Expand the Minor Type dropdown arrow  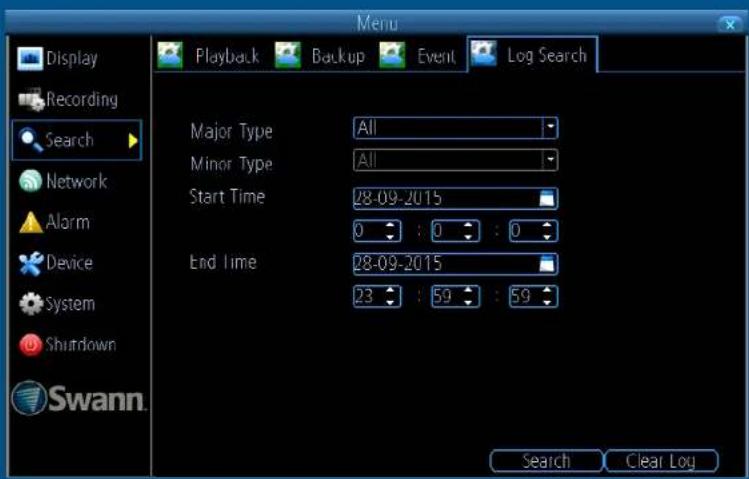click(550, 160)
